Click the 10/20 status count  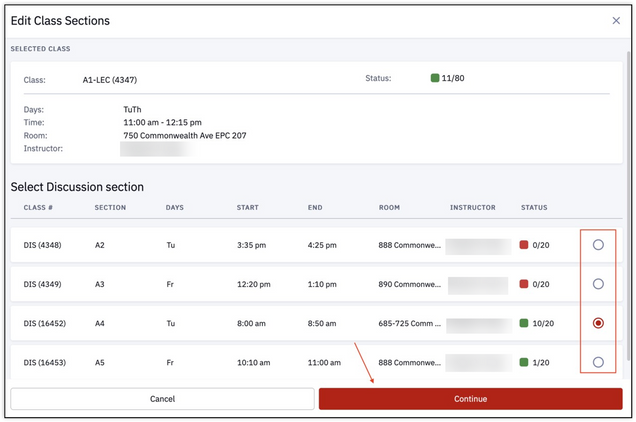tap(543, 323)
